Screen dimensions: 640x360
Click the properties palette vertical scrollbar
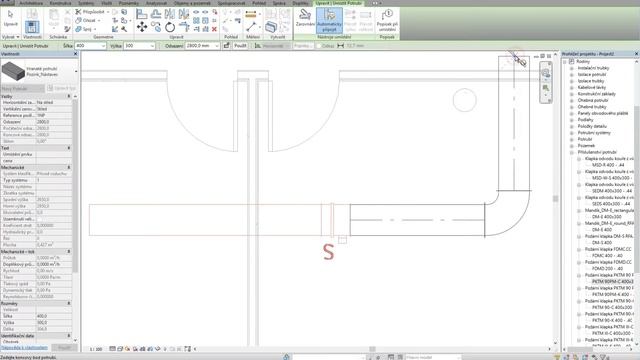(75, 185)
